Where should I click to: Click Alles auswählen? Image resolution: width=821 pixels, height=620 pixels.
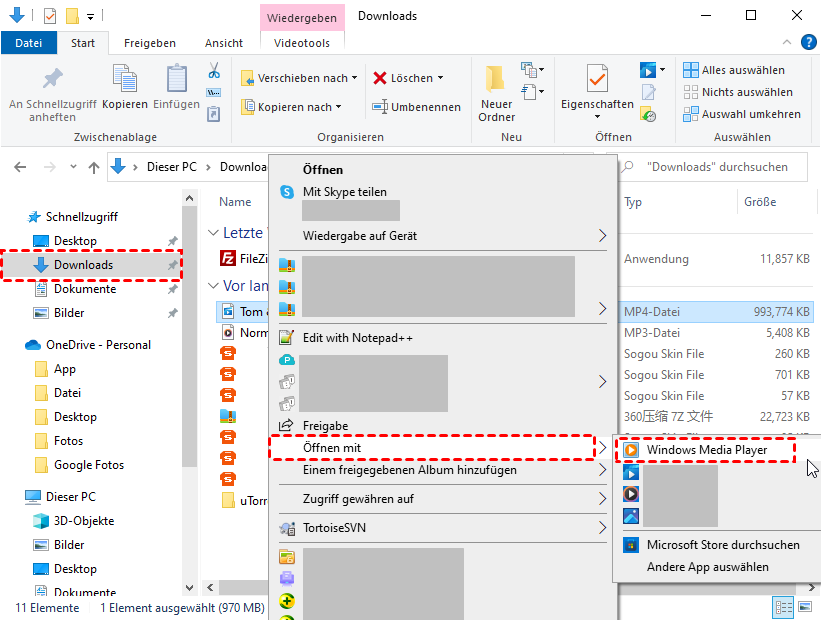(735, 70)
